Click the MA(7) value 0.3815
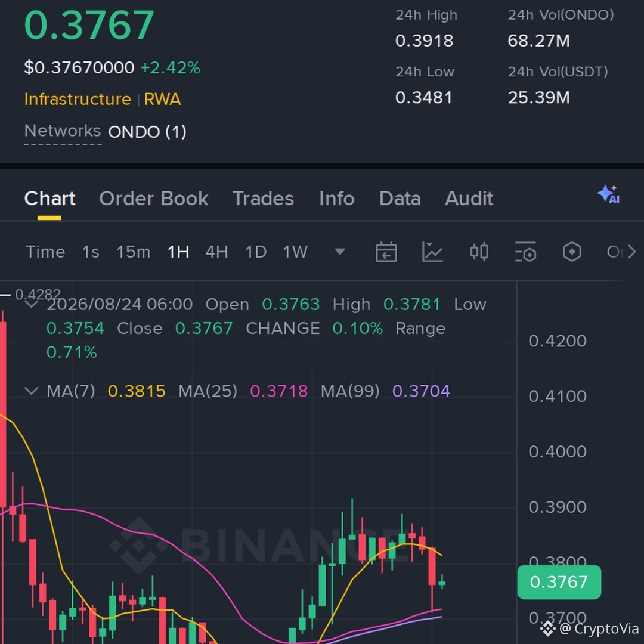 pyautogui.click(x=137, y=391)
